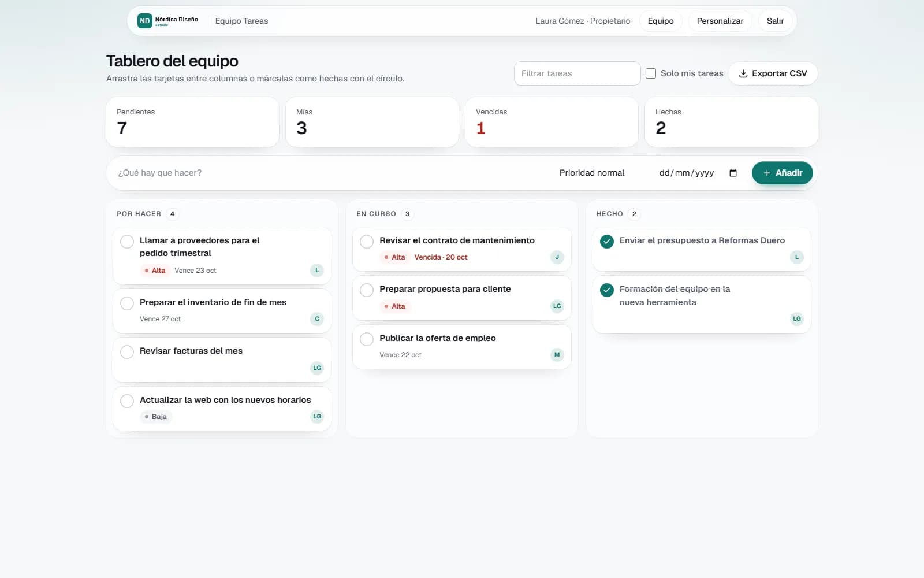Mark Revisar el contrato task as done
This screenshot has height=578, width=924.
tap(367, 242)
